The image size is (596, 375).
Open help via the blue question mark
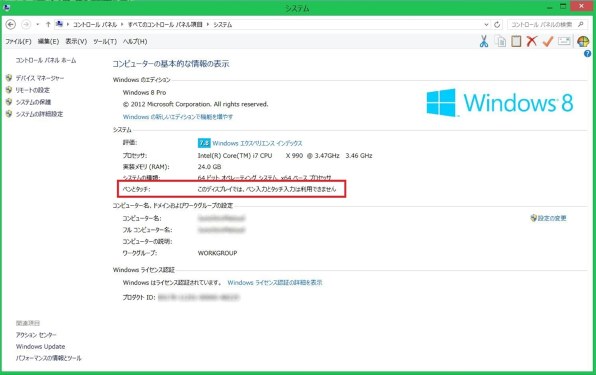587,54
